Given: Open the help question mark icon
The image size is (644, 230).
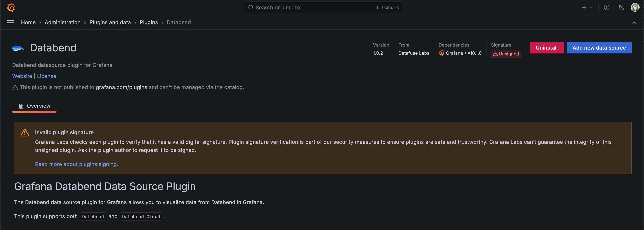Looking at the screenshot, I should tap(606, 8).
